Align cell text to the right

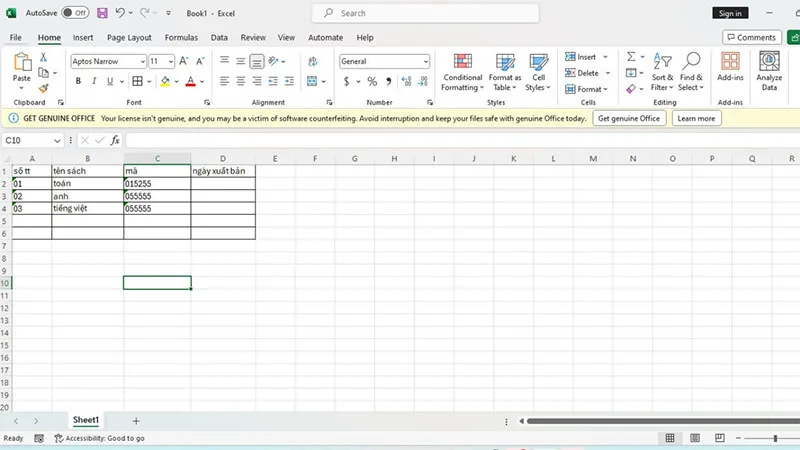click(x=257, y=81)
